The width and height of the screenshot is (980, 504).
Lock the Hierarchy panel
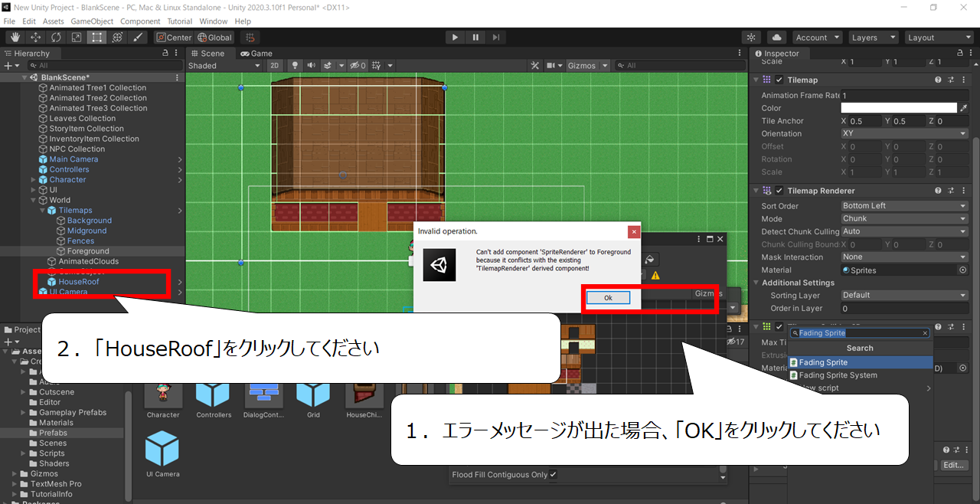coord(165,54)
